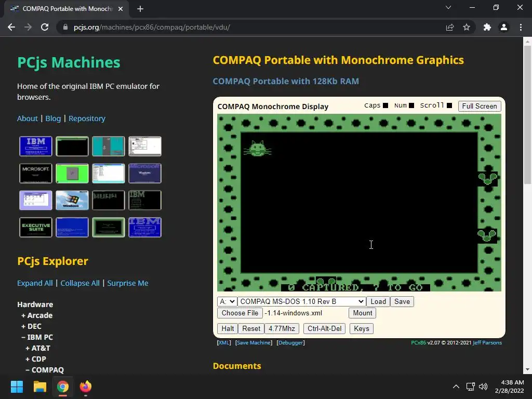Open the Debugger link
Image resolution: width=532 pixels, height=399 pixels.
click(x=291, y=343)
